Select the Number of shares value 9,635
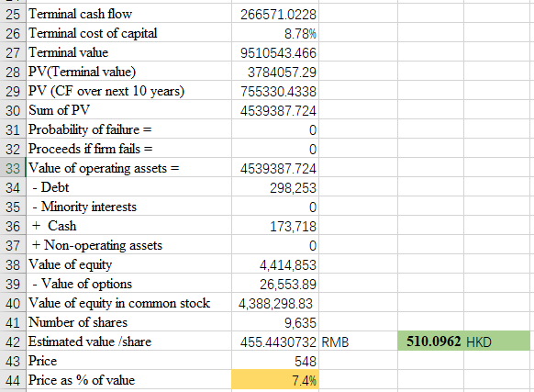Viewport: 534px width, 392px height. 275,322
